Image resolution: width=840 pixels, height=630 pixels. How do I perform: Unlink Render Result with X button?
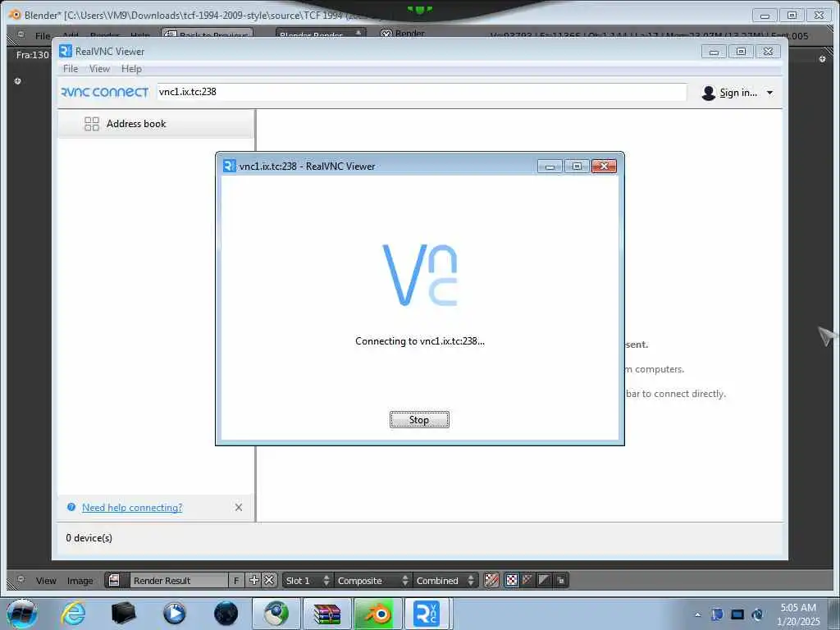click(x=269, y=580)
